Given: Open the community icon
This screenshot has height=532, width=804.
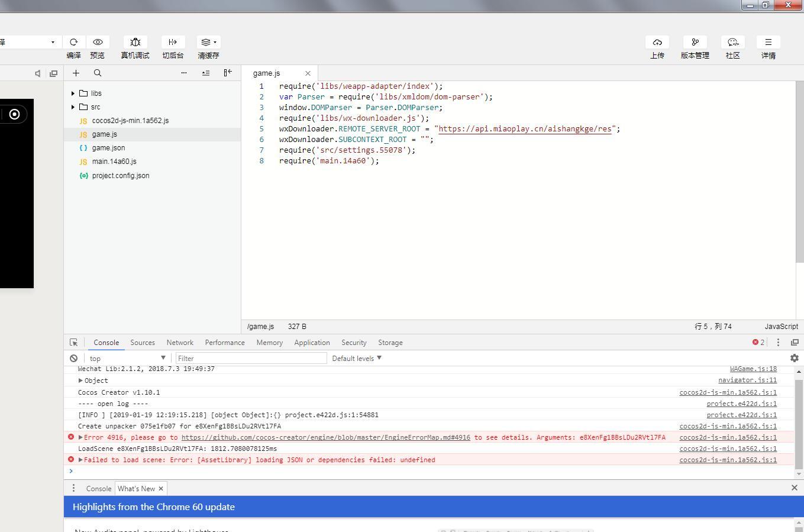Looking at the screenshot, I should [x=733, y=42].
